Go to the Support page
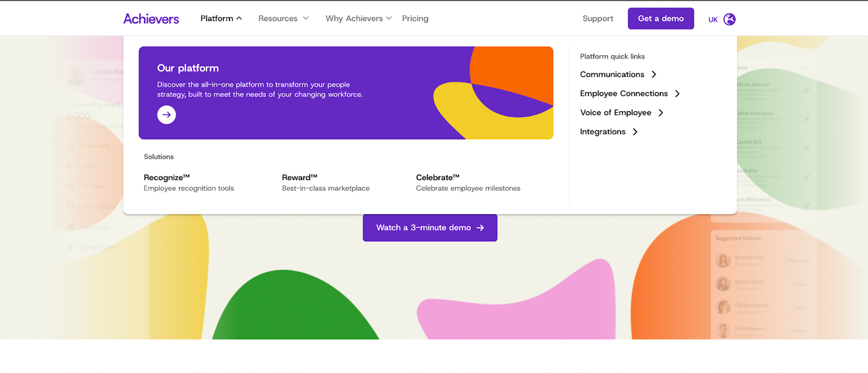 click(598, 18)
